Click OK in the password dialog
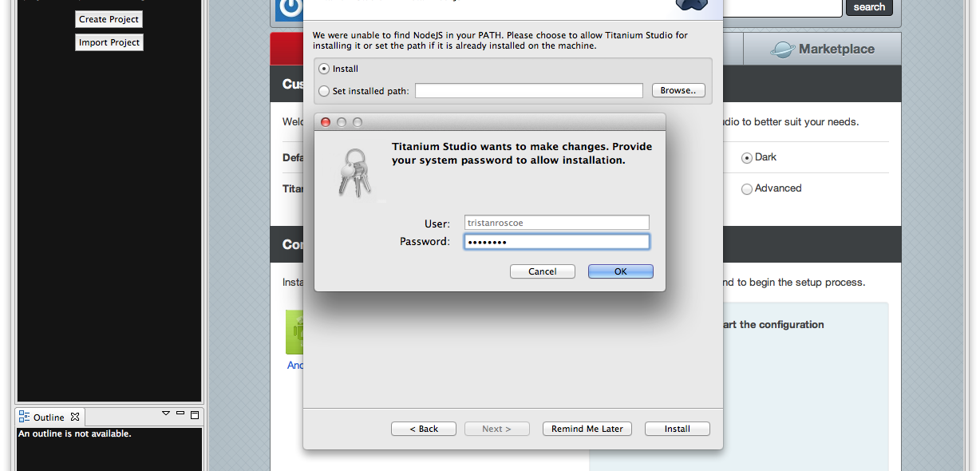The image size is (980, 471). click(621, 271)
